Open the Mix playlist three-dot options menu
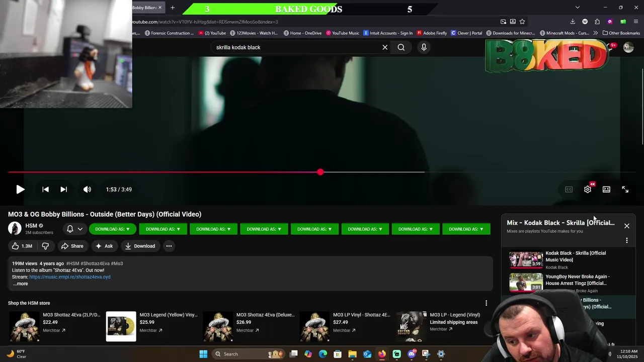The height and width of the screenshot is (362, 644). [627, 241]
